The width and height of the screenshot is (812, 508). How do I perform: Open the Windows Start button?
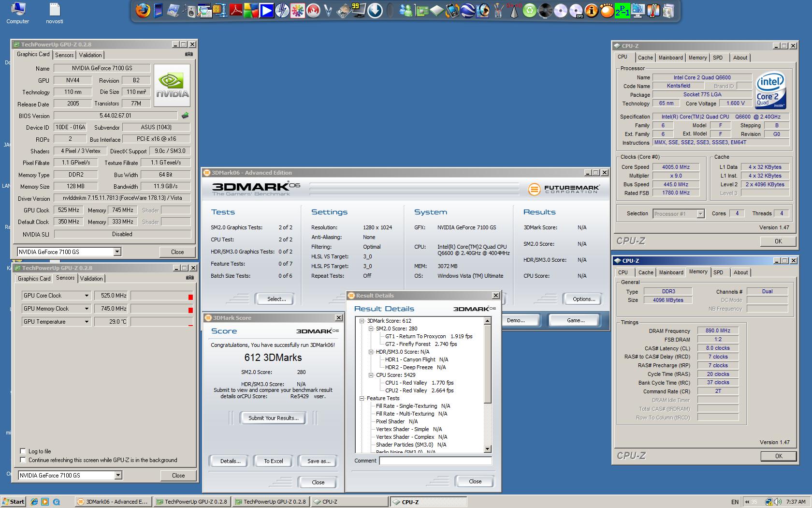click(x=13, y=502)
